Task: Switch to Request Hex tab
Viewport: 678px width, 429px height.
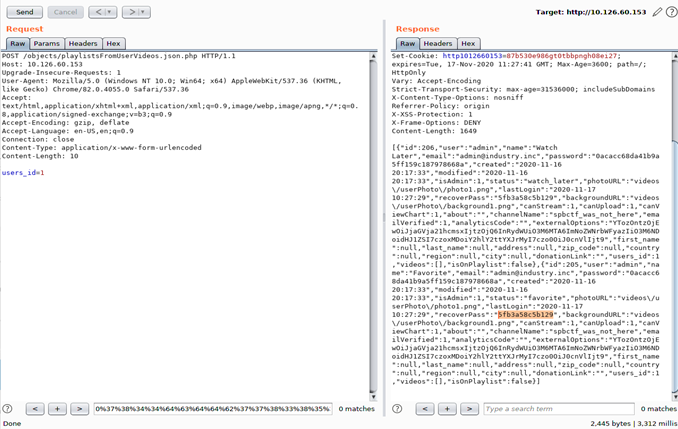Action: click(x=113, y=43)
